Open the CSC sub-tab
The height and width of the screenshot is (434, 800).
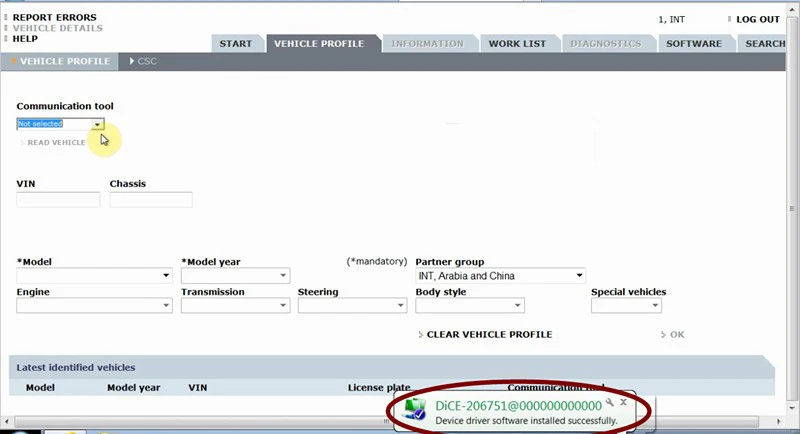(143, 61)
